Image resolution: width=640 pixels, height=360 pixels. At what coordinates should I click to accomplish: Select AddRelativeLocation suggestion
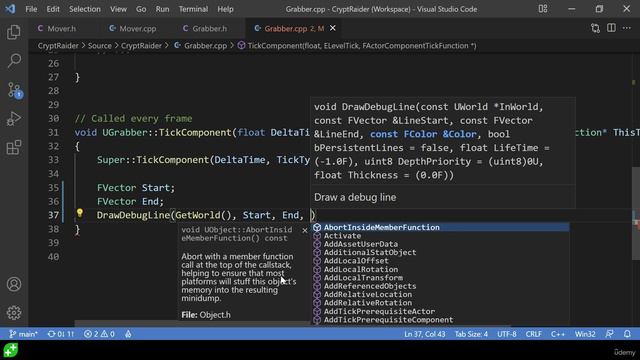pyautogui.click(x=441, y=294)
